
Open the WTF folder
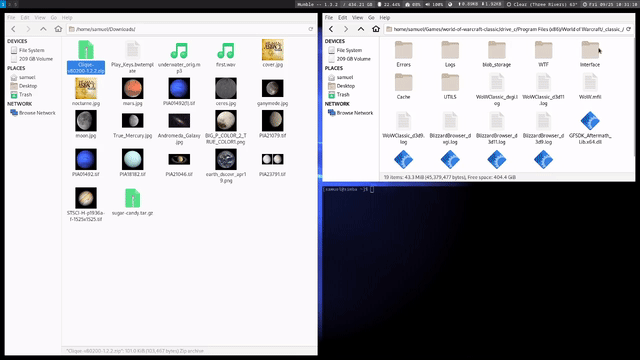pyautogui.click(x=543, y=54)
